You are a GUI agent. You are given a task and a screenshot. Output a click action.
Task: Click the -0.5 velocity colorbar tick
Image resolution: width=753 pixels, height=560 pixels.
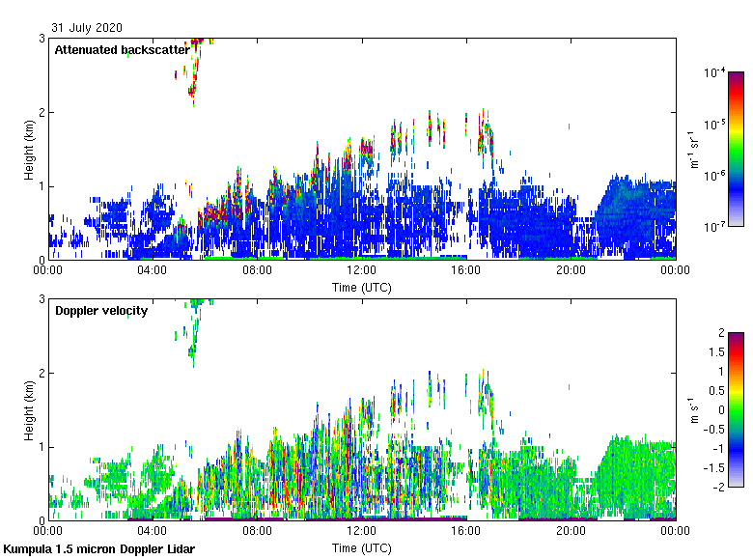pyautogui.click(x=714, y=429)
